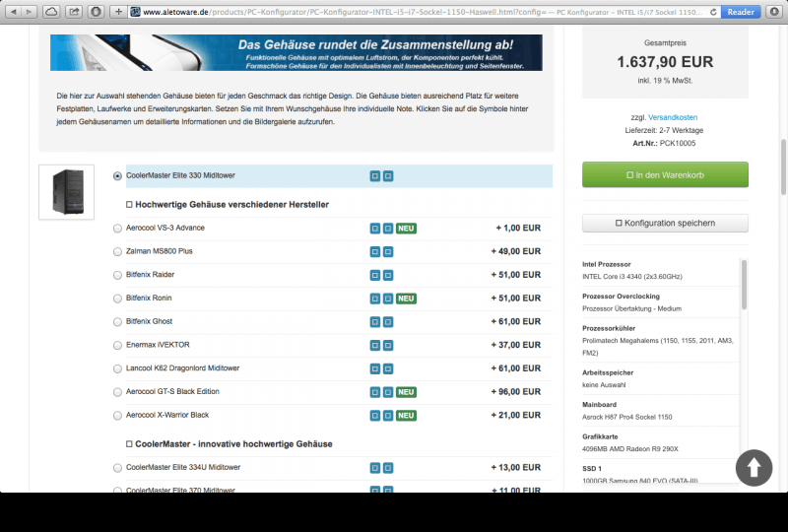Click the site favicon in the address bar

click(135, 12)
